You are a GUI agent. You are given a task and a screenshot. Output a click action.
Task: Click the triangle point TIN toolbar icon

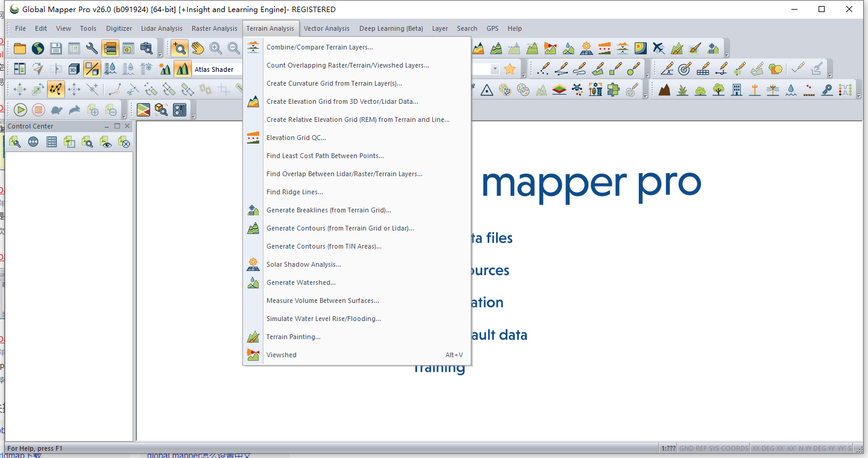(486, 89)
